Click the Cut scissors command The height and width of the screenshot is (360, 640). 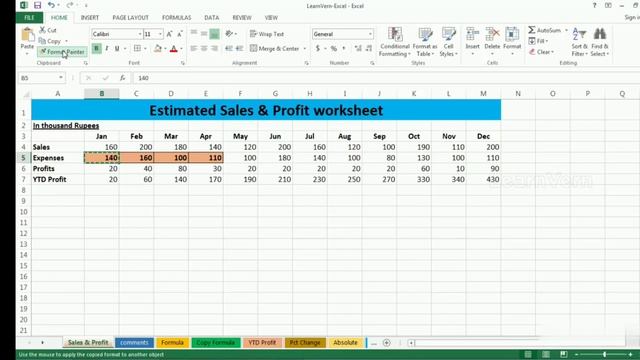point(48,30)
